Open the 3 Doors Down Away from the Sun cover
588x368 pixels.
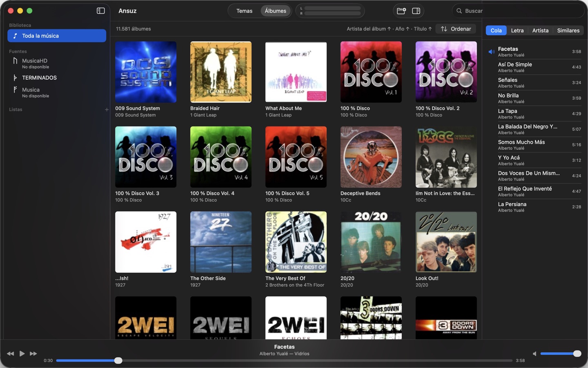(x=446, y=318)
